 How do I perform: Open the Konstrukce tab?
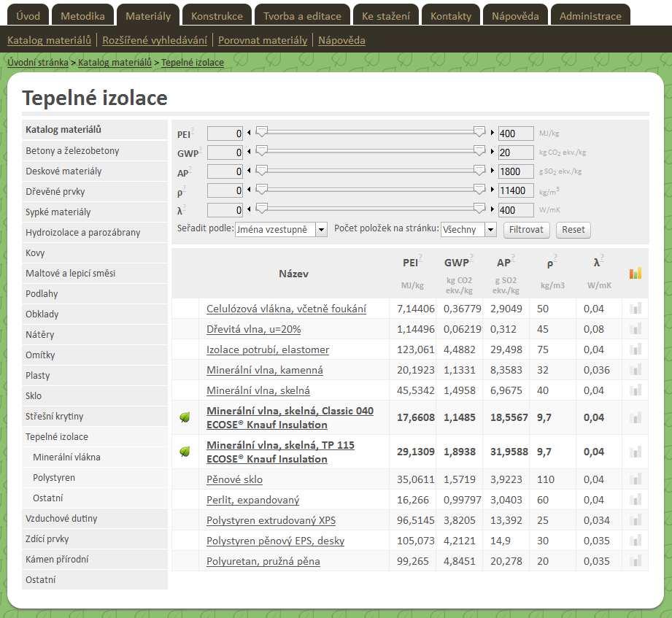[x=217, y=15]
